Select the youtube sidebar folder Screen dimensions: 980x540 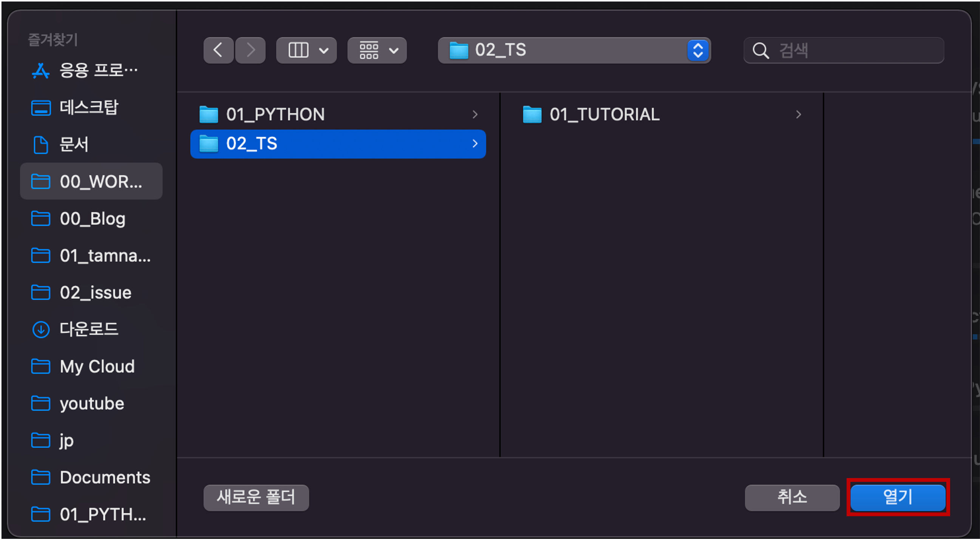point(92,403)
